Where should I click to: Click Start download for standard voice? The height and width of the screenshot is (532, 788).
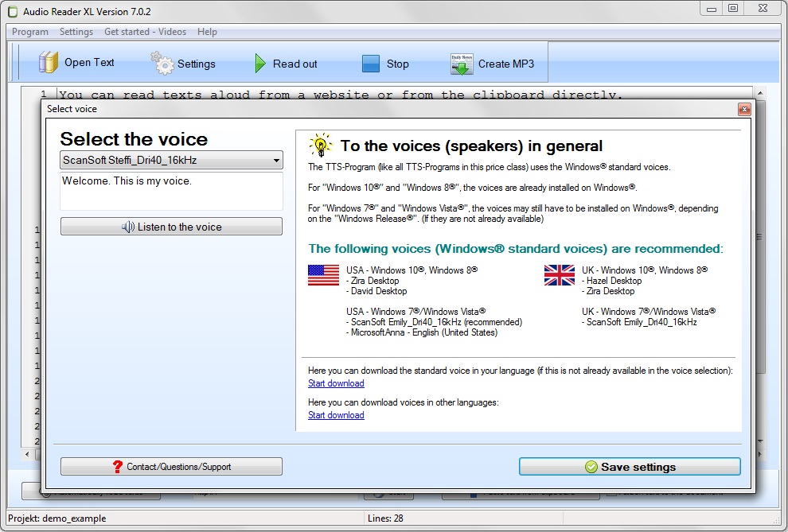(336, 383)
